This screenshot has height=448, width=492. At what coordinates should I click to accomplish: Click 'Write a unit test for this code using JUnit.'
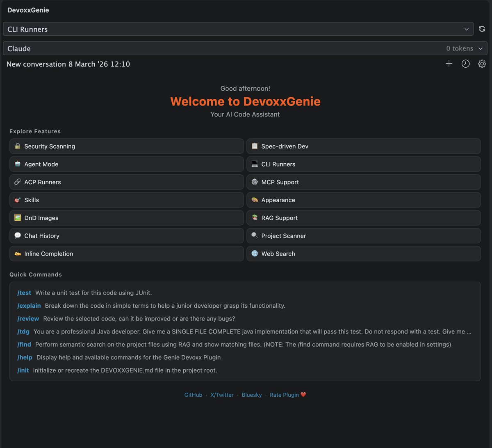pyautogui.click(x=93, y=293)
